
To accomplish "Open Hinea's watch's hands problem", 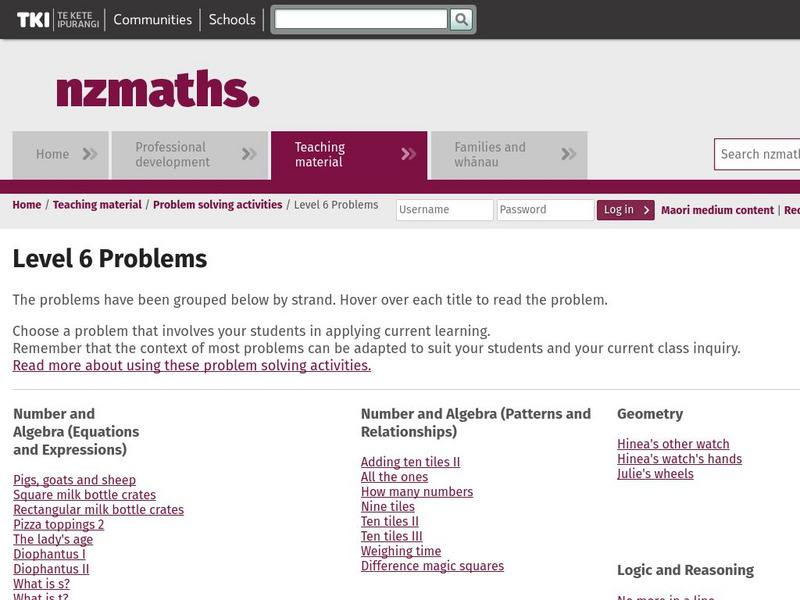I will click(x=680, y=459).
